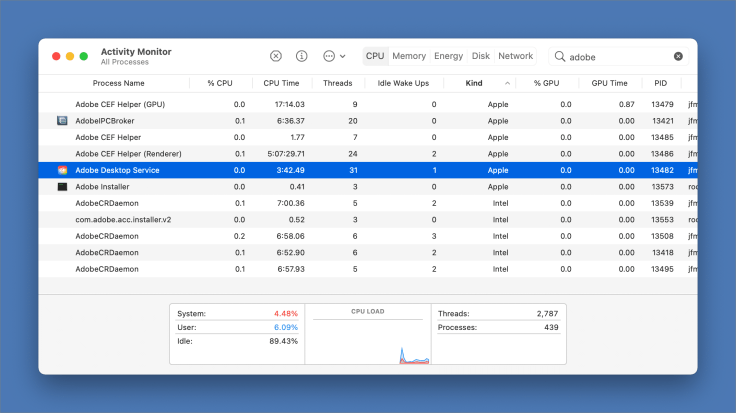The width and height of the screenshot is (736, 413).
Task: Click the ellipsis more actions icon
Action: click(x=329, y=56)
